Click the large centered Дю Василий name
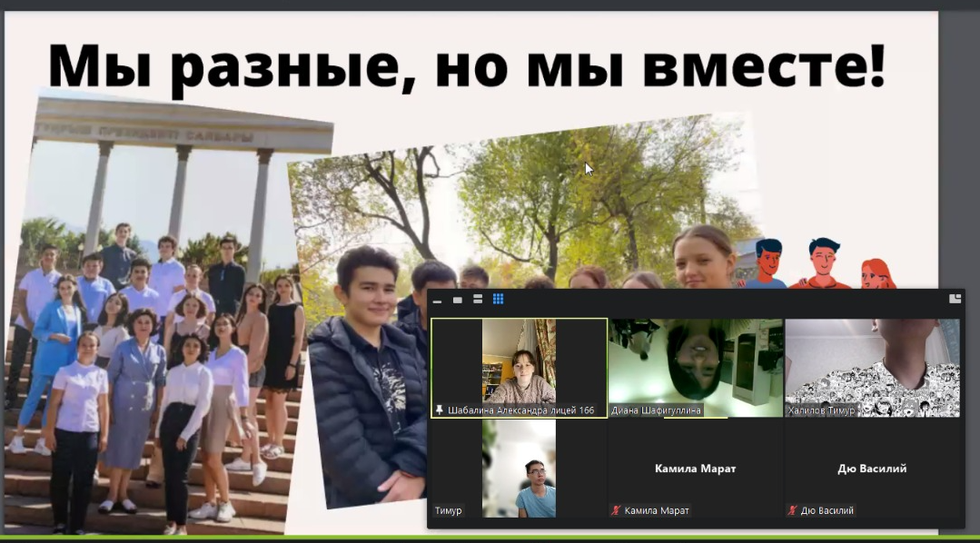980x543 pixels. tap(872, 469)
